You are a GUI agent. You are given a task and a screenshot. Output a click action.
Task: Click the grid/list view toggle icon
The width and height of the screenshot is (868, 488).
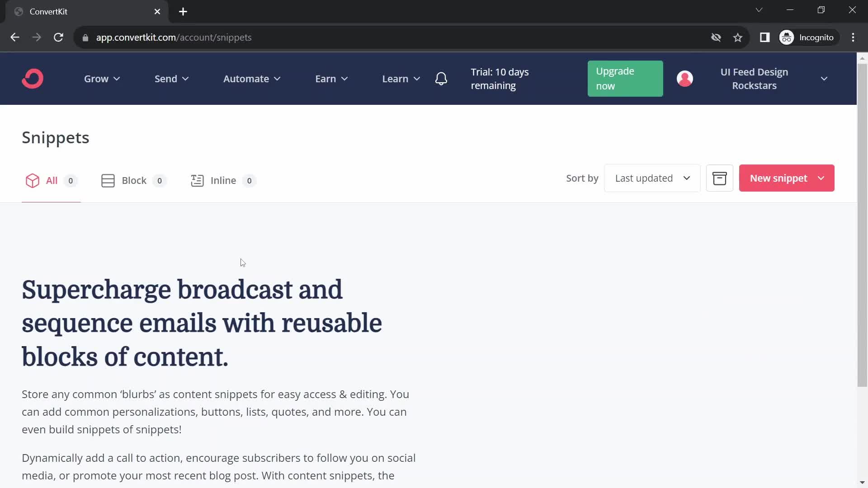tap(720, 178)
